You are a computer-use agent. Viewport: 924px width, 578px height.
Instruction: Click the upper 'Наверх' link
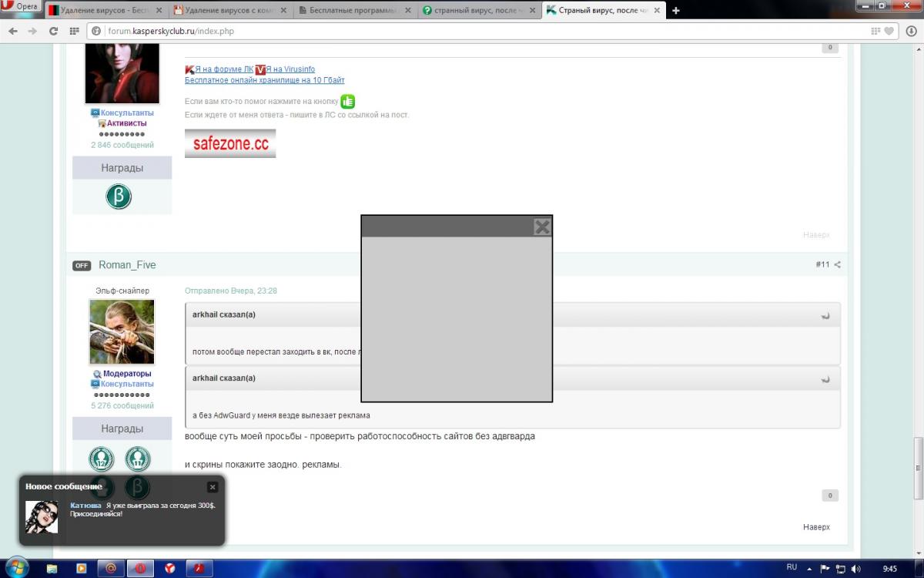816,235
